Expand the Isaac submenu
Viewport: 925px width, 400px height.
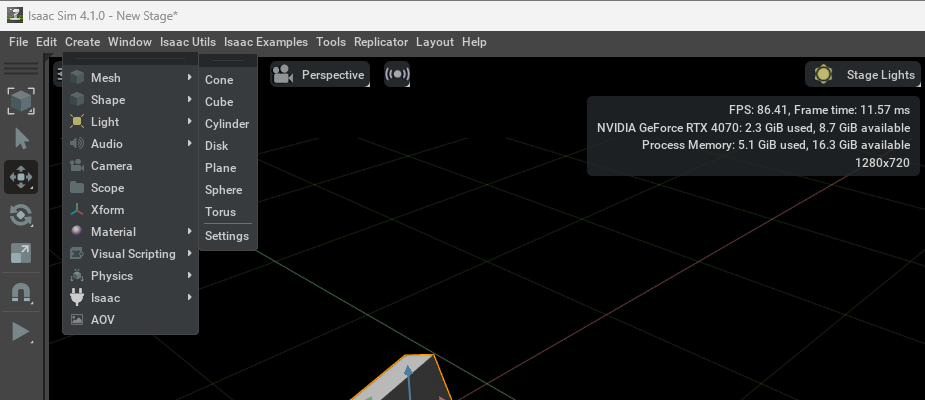coord(130,298)
